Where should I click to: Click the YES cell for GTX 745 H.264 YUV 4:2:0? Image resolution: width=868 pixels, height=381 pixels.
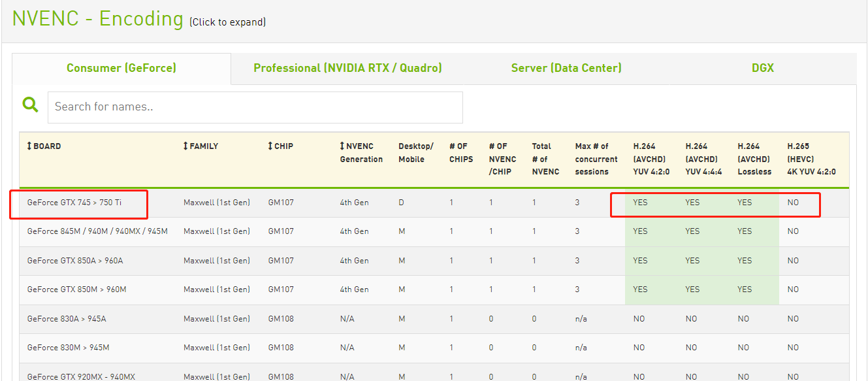point(640,203)
